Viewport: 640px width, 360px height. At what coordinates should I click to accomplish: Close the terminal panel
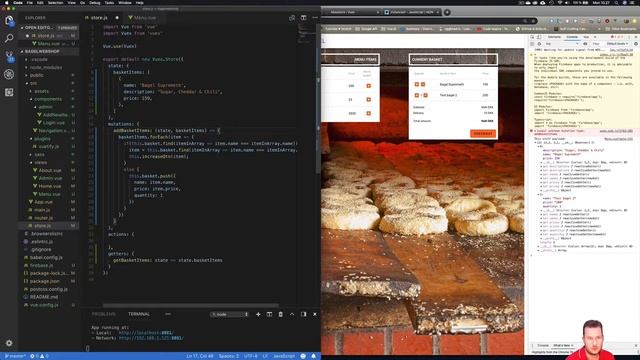click(x=315, y=314)
